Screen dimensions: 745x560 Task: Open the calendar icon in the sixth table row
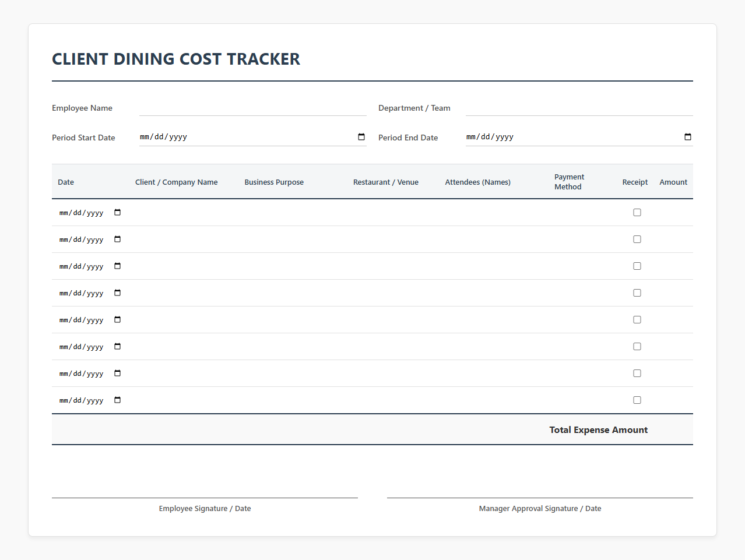click(x=118, y=347)
